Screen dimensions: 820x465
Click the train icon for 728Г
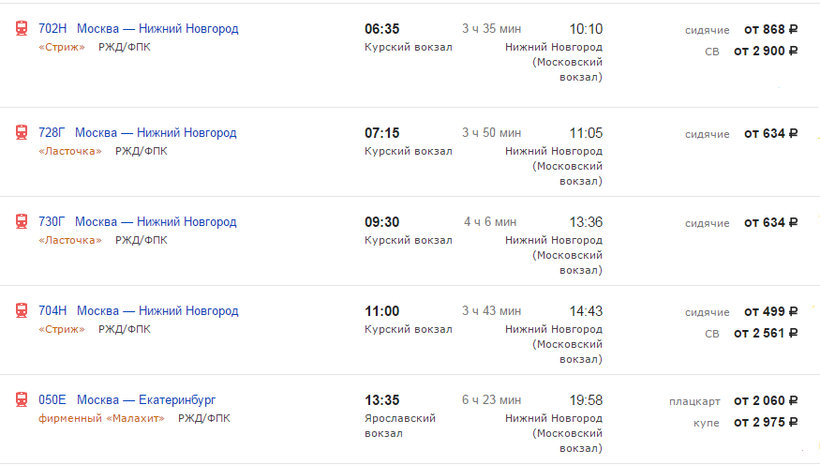(x=21, y=132)
